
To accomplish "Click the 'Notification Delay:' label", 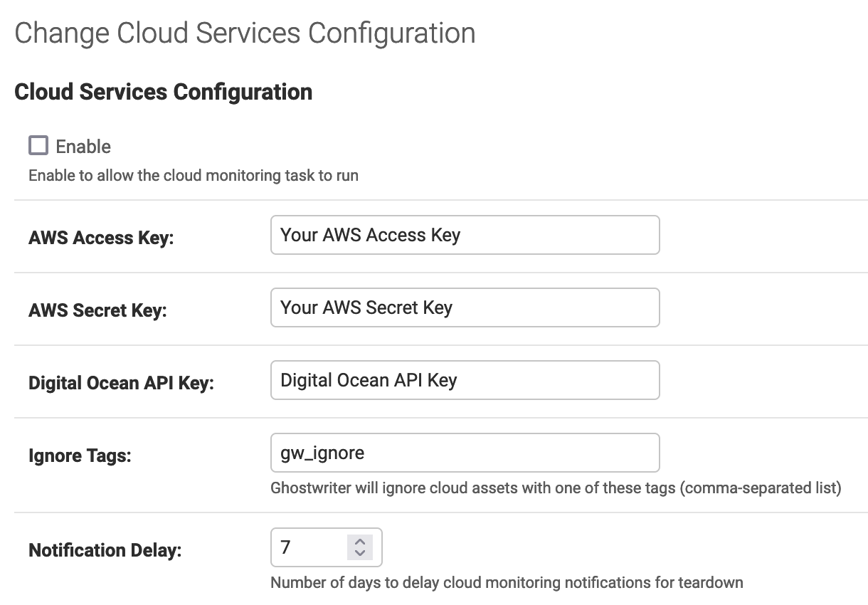I will [x=105, y=550].
